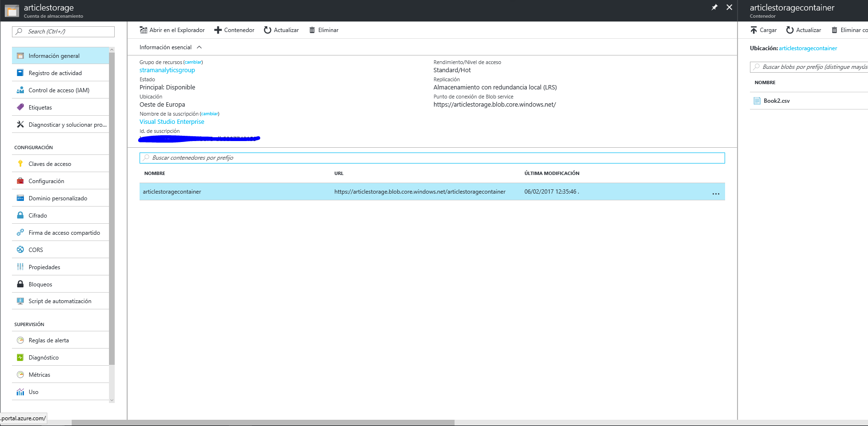Focus the Buscar contenedores por prefijo field
The width and height of the screenshot is (868, 426).
(432, 158)
